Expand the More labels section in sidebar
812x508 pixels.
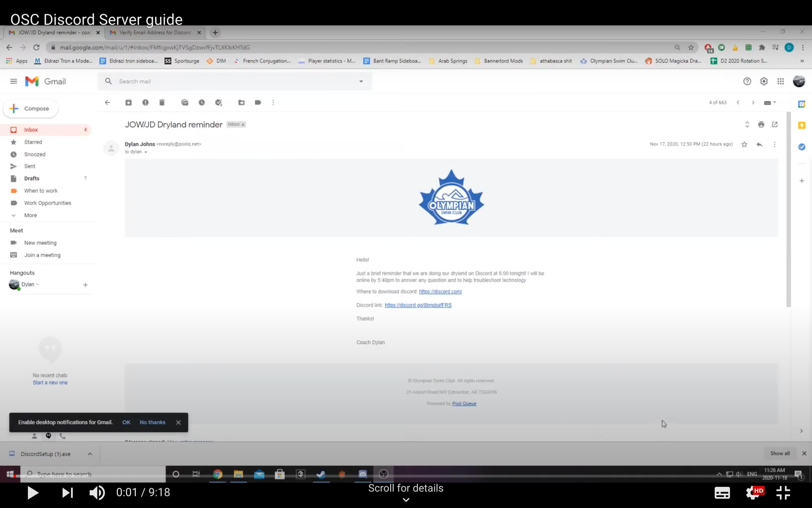(x=31, y=215)
